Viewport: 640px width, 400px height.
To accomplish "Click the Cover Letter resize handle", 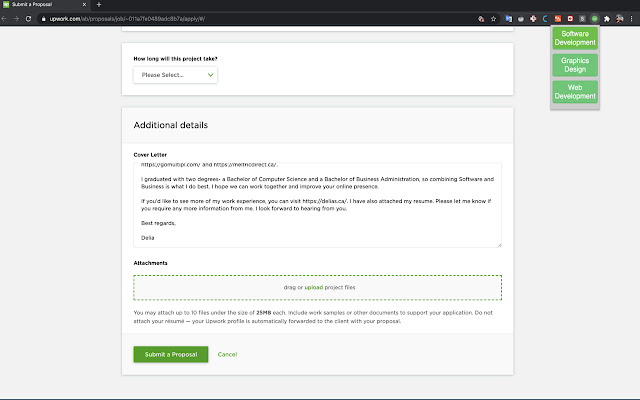I will point(499,244).
